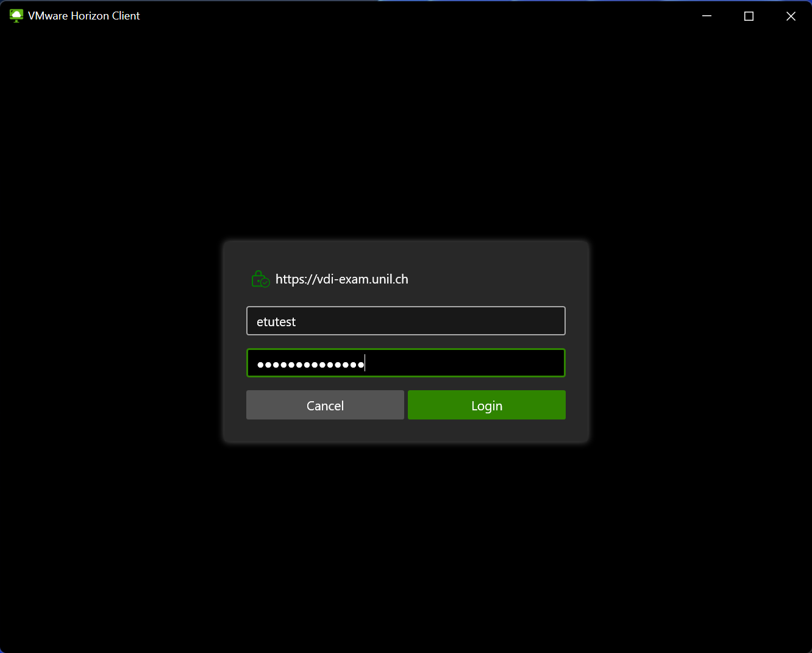
Task: Click the empty right end of password field
Action: [x=536, y=363]
